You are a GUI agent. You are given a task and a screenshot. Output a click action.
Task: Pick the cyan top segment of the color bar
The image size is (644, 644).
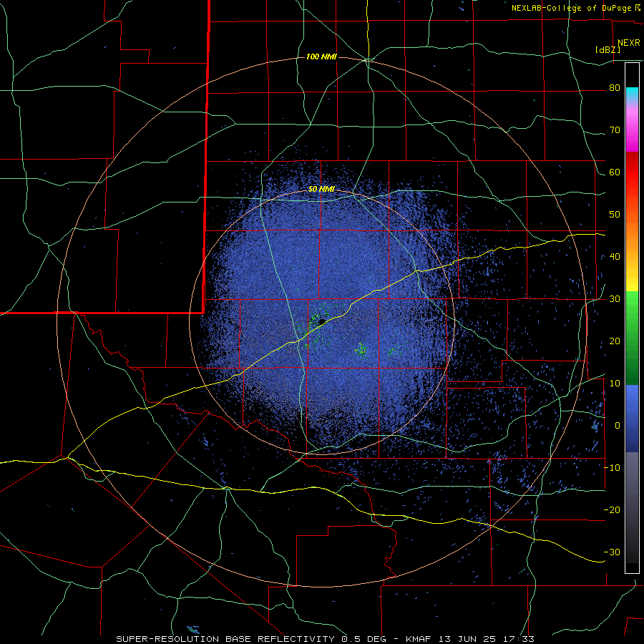click(x=632, y=93)
